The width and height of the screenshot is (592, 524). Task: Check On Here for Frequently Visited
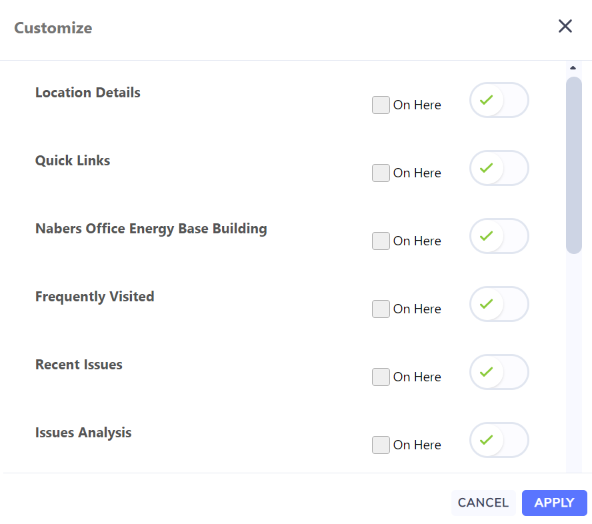coord(381,309)
